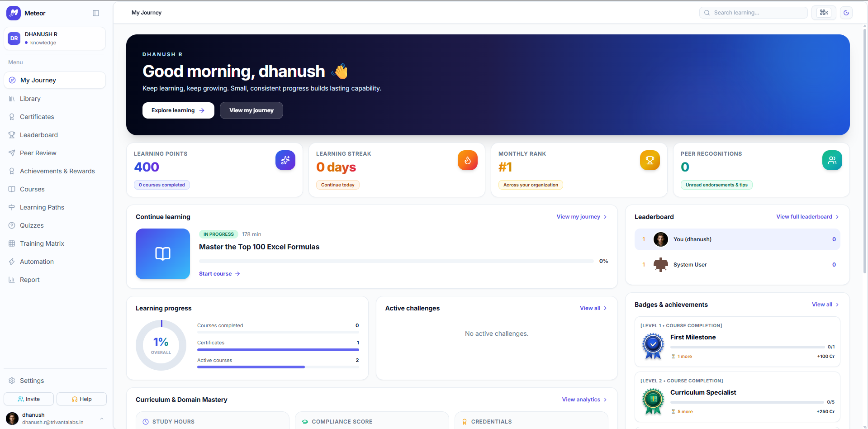Collapse the sidebar panel toggle
Viewport: 868px width, 429px height.
click(x=96, y=13)
